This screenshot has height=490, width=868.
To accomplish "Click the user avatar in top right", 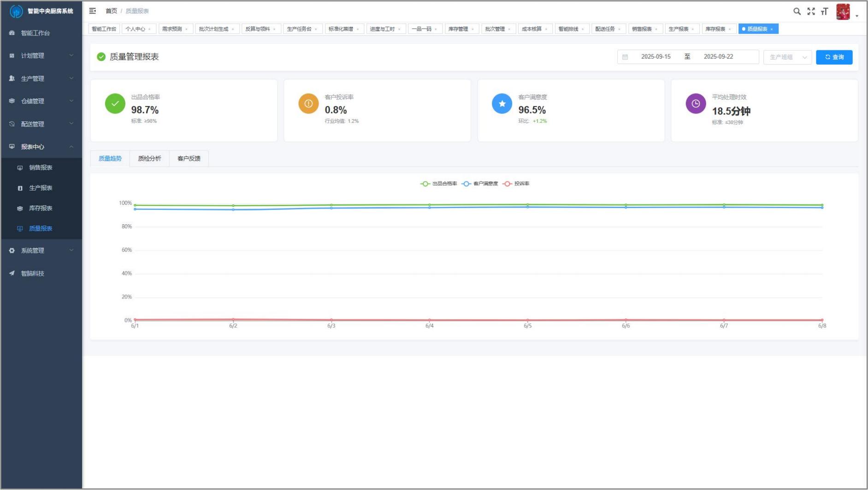I will (843, 12).
